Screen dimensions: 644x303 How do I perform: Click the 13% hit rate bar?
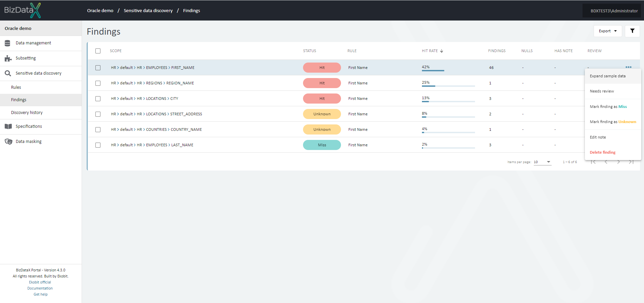[x=448, y=101]
